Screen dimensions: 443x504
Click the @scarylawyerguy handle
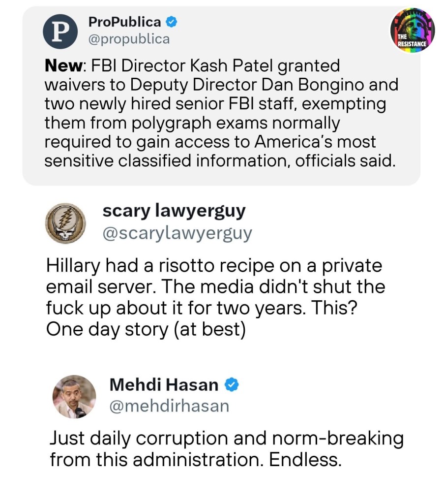(177, 232)
